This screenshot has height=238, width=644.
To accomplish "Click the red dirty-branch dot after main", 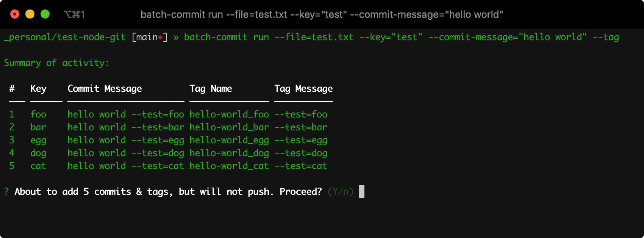I will click(161, 38).
